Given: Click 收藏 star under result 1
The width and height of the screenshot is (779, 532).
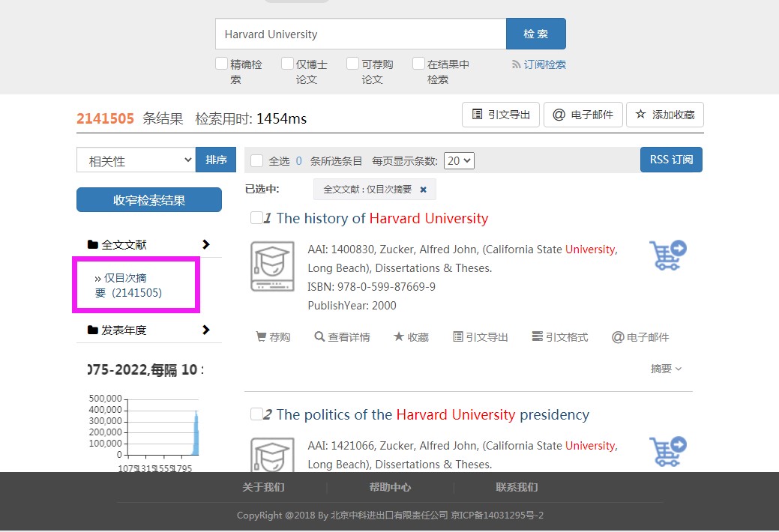Looking at the screenshot, I should (398, 336).
